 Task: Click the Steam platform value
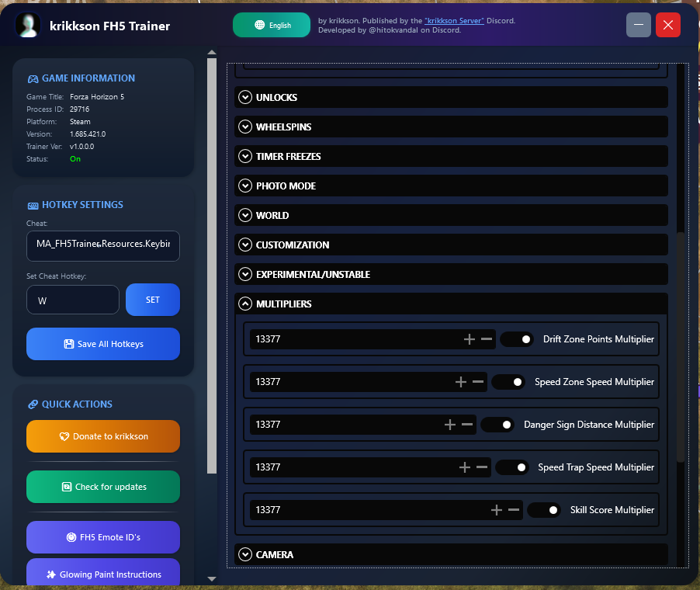80,122
